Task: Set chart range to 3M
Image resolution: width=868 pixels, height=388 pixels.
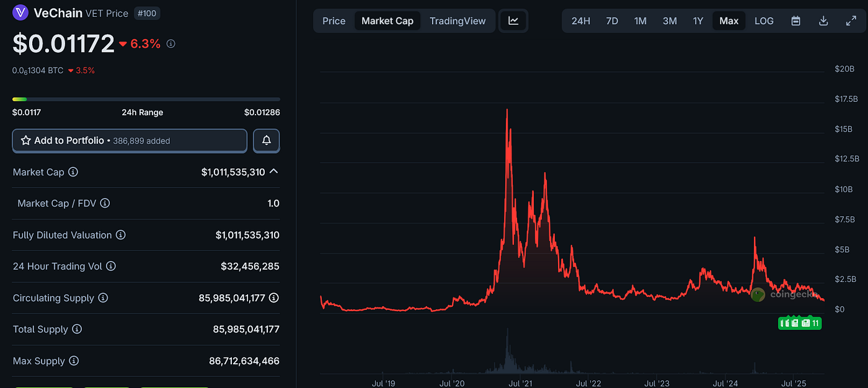Action: (x=670, y=20)
